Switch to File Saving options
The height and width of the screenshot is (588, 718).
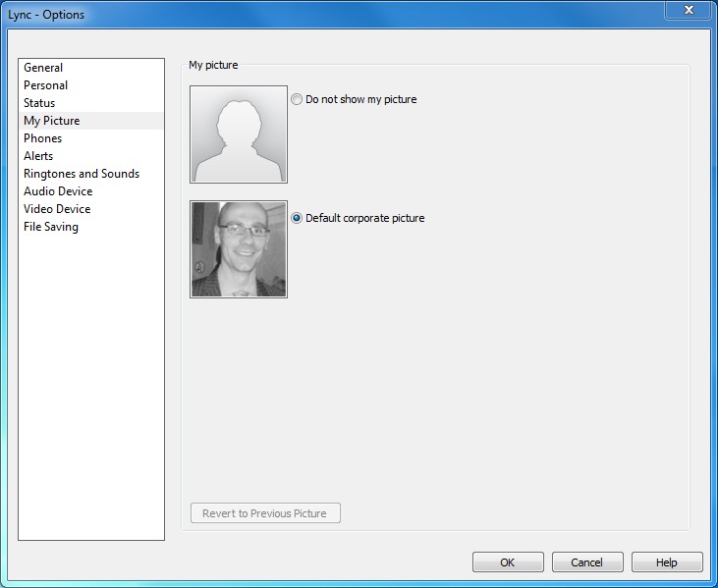(x=91, y=227)
